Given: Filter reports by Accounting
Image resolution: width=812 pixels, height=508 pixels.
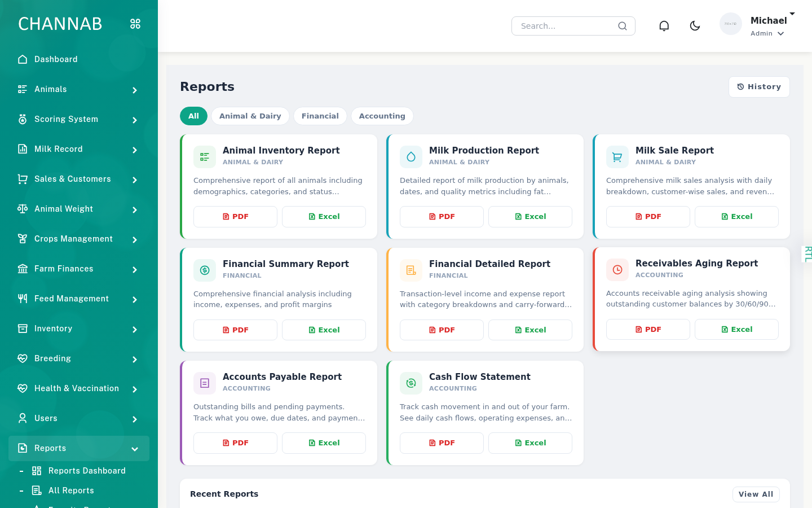Looking at the screenshot, I should [382, 116].
